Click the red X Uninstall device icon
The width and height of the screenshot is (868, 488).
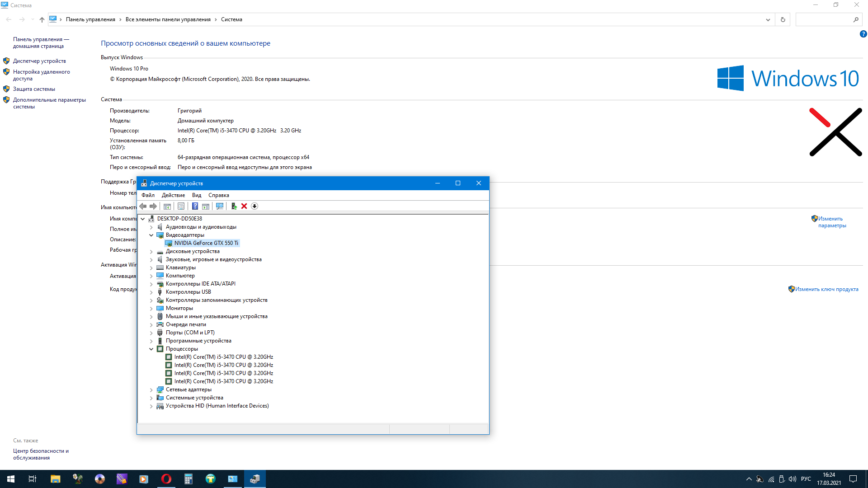244,206
